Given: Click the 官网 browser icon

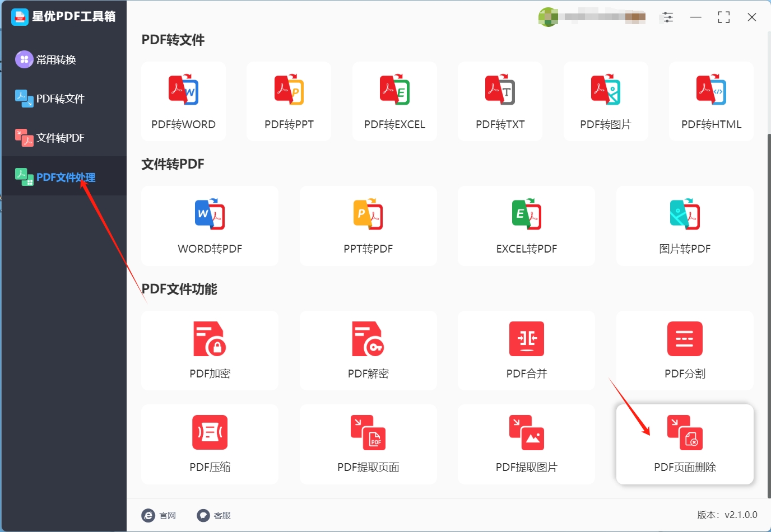Looking at the screenshot, I should [148, 515].
